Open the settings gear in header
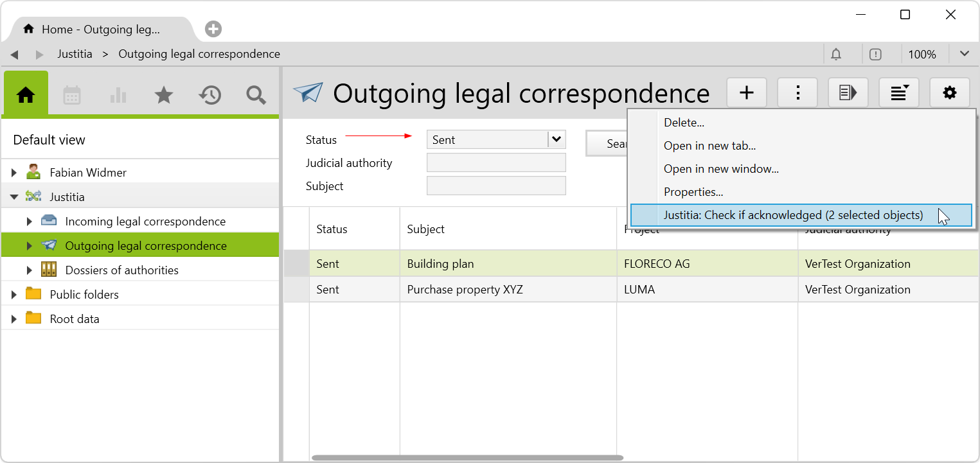 (949, 93)
